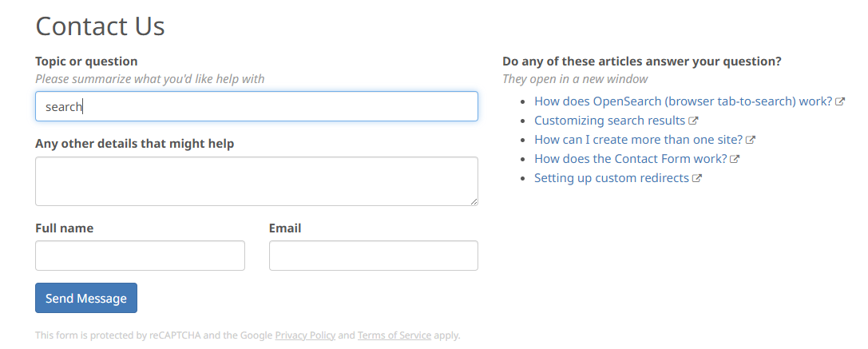
Task: Click external-link icon after custom redirects
Action: (x=697, y=178)
